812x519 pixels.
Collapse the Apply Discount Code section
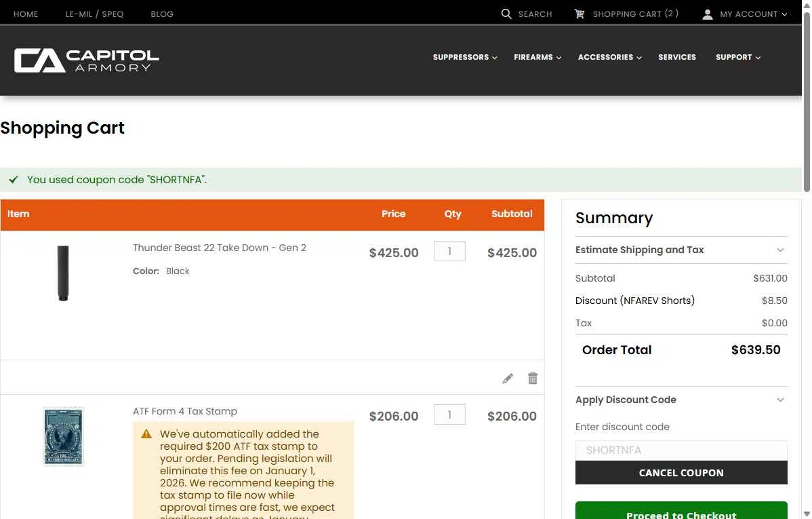point(681,400)
